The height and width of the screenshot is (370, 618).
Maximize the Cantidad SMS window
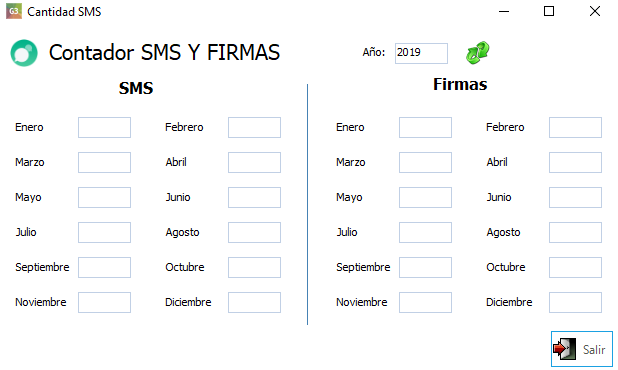[x=549, y=11]
